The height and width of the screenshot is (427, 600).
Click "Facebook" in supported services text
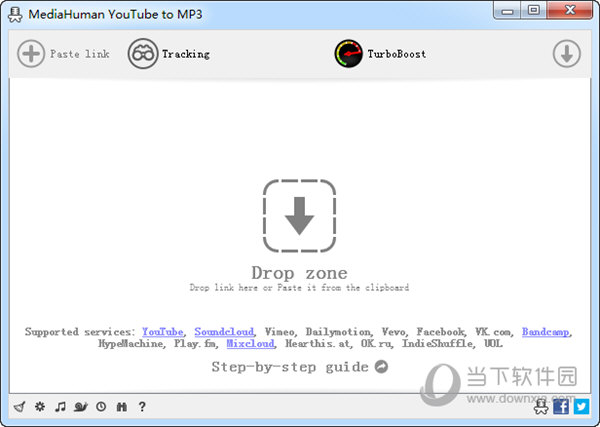click(x=440, y=332)
